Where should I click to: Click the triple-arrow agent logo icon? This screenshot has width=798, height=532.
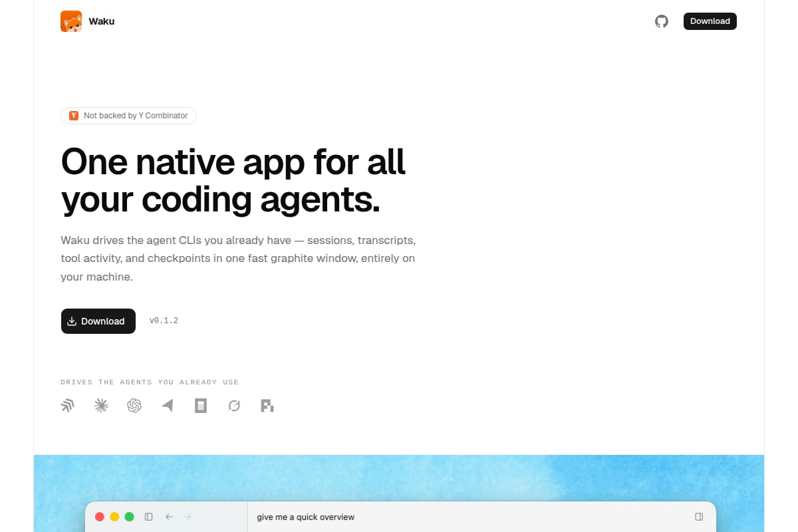[68, 406]
